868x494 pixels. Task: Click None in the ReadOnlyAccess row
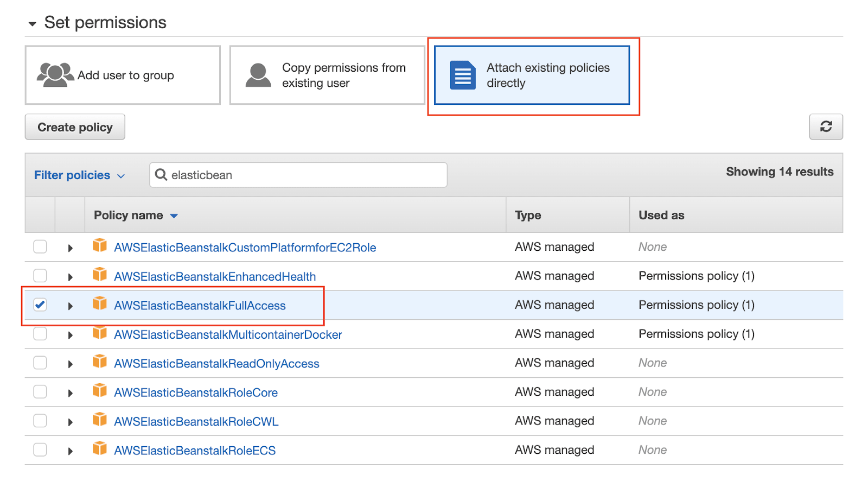click(x=653, y=363)
